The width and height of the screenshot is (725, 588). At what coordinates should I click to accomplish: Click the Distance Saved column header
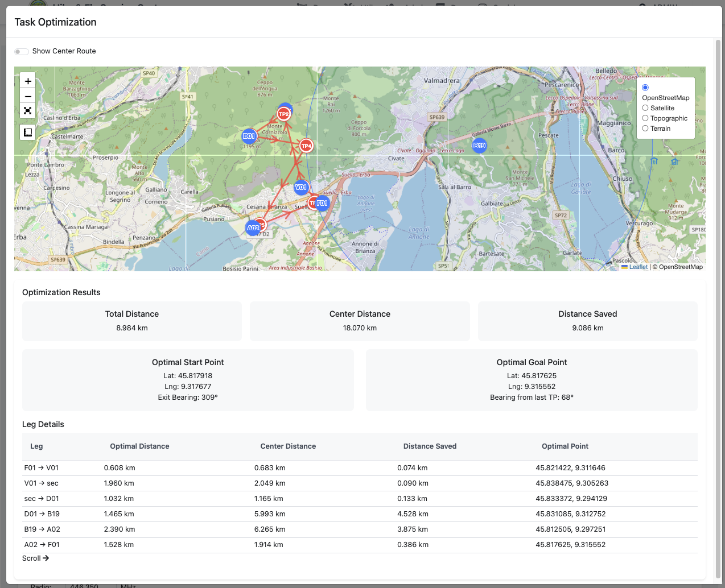click(430, 446)
